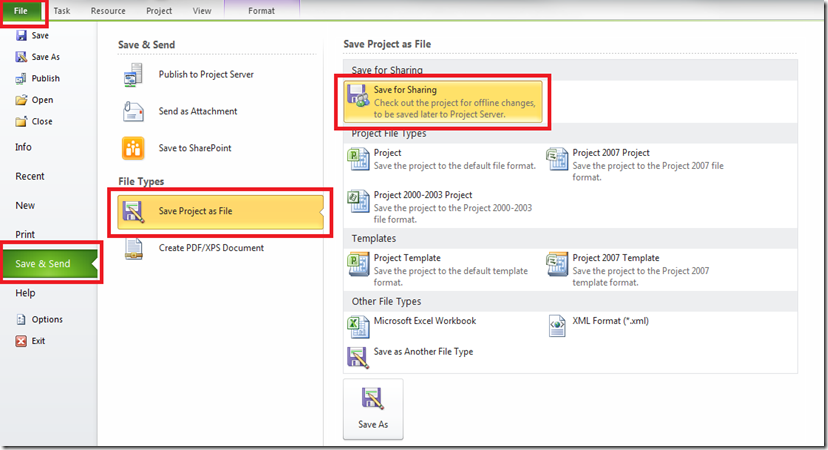
Task: Choose Create PDF/XPS Document option
Action: click(x=211, y=248)
